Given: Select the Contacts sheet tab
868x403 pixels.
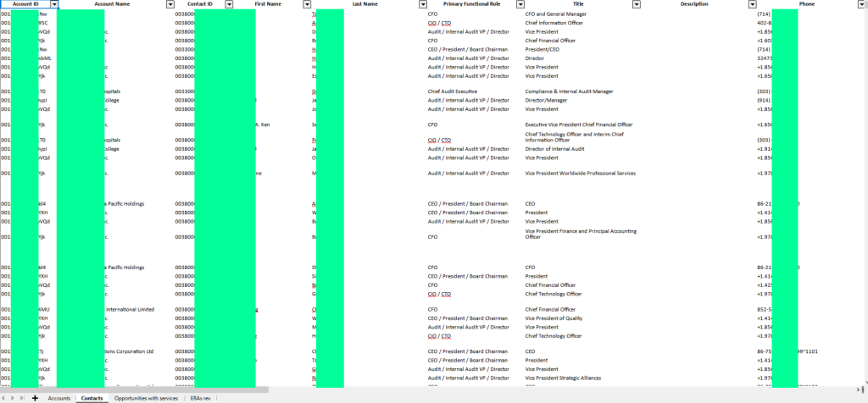Looking at the screenshot, I should tap(92, 398).
